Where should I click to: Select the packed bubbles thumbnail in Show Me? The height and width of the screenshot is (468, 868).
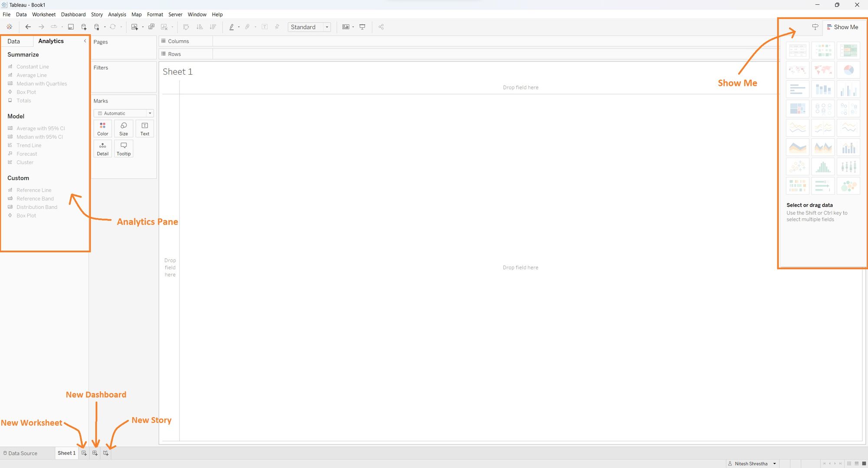(x=848, y=186)
